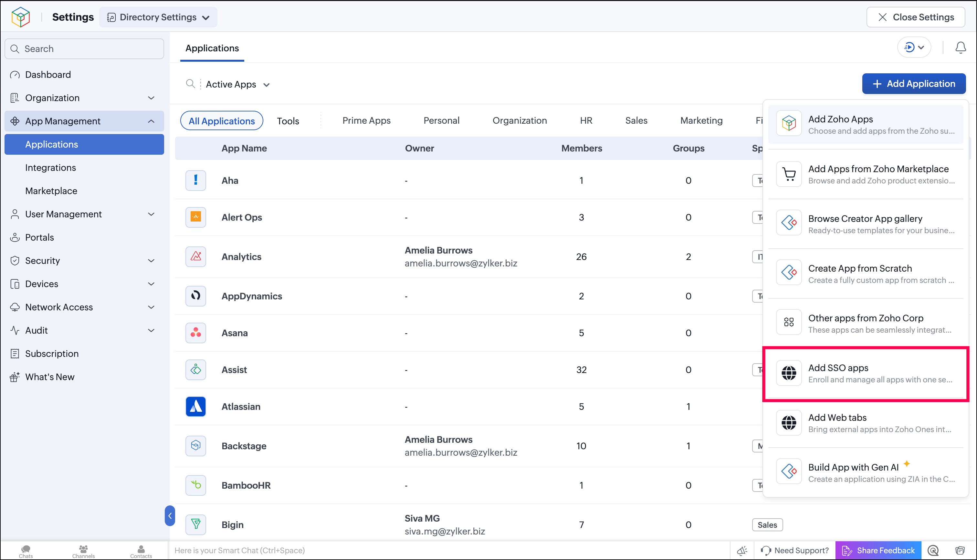Screen dimensions: 977x560
Task: Choose Add SSO apps from the menu
Action: [866, 374]
